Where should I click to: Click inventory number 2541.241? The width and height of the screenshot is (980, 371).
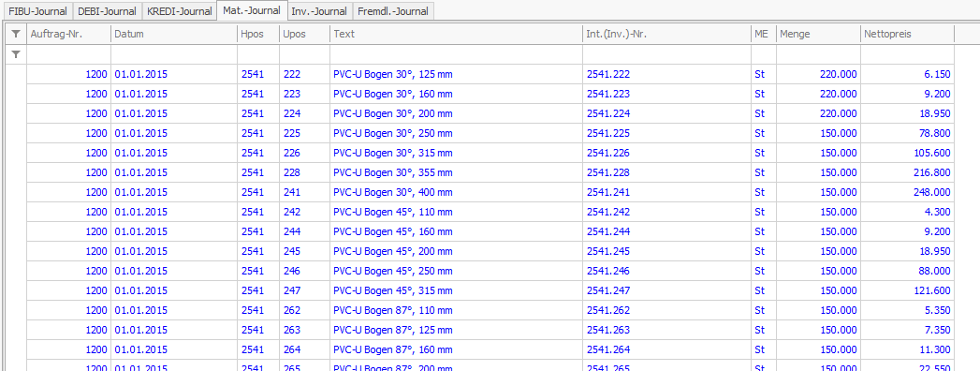[608, 192]
